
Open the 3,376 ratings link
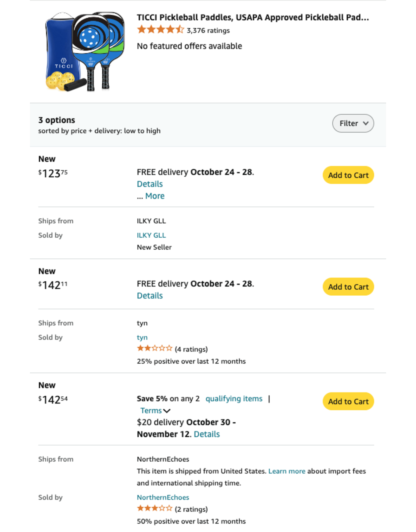pyautogui.click(x=208, y=31)
